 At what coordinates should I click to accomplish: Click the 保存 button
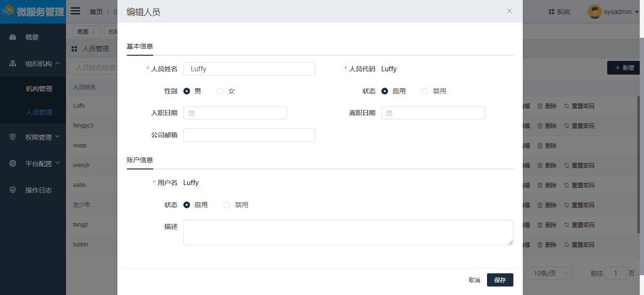500,280
